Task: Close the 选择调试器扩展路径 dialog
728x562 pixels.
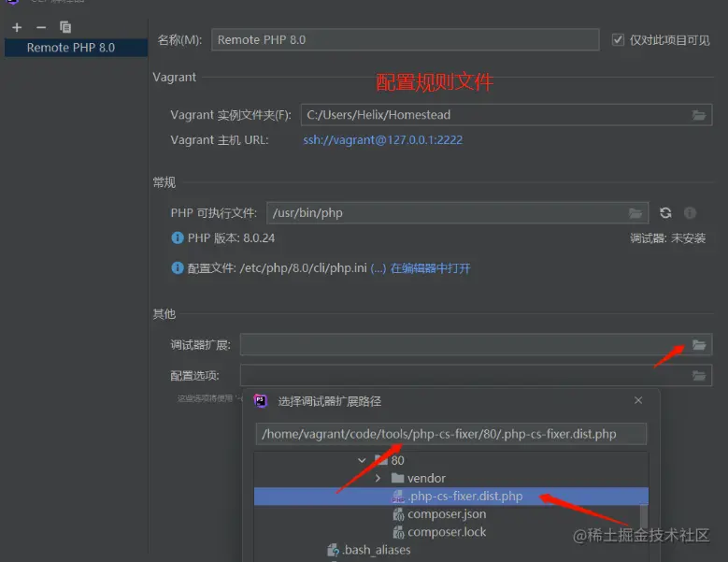Action: coord(638,400)
